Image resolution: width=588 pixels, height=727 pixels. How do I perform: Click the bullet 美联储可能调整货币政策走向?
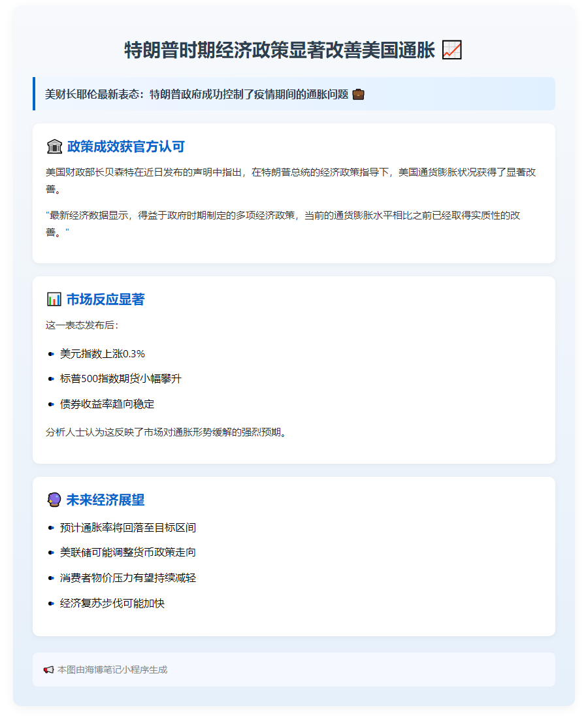coord(128,553)
